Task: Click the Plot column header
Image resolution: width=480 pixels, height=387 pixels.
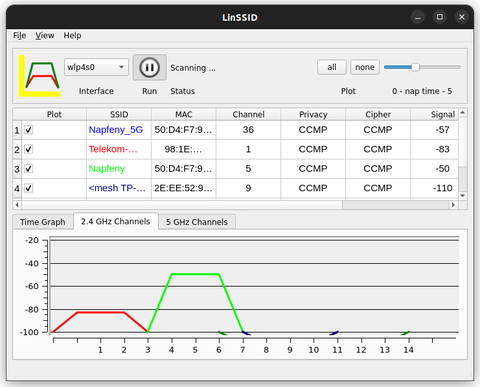Action: 54,114
